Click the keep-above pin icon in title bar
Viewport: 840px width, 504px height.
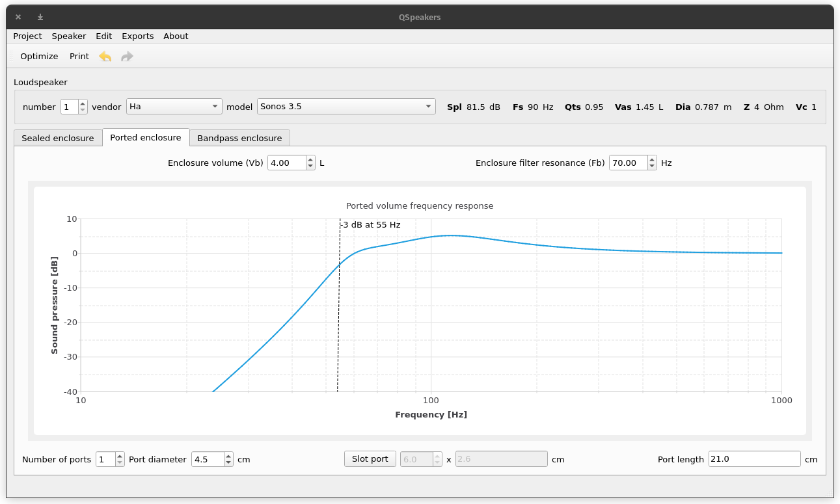click(x=40, y=17)
